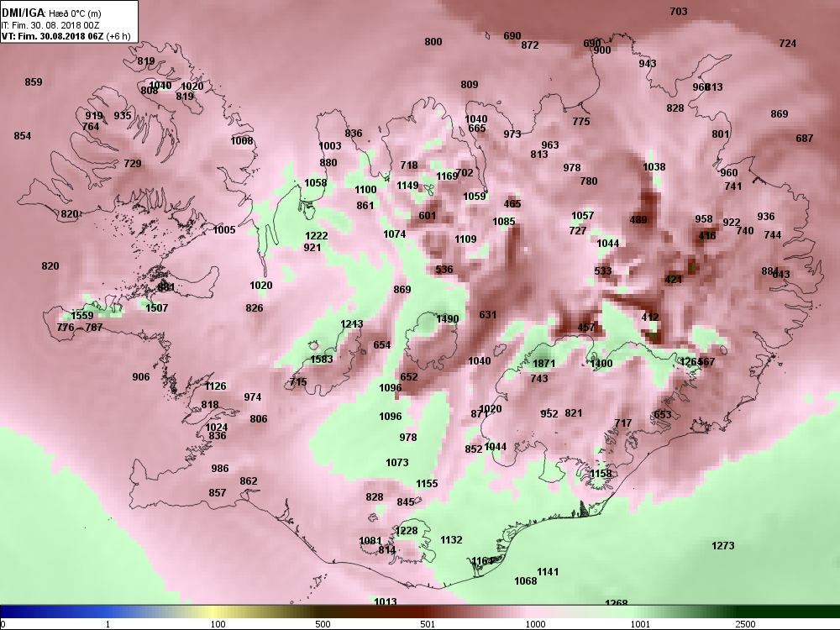
Task: Click the 1008 map value
Action: tap(242, 141)
